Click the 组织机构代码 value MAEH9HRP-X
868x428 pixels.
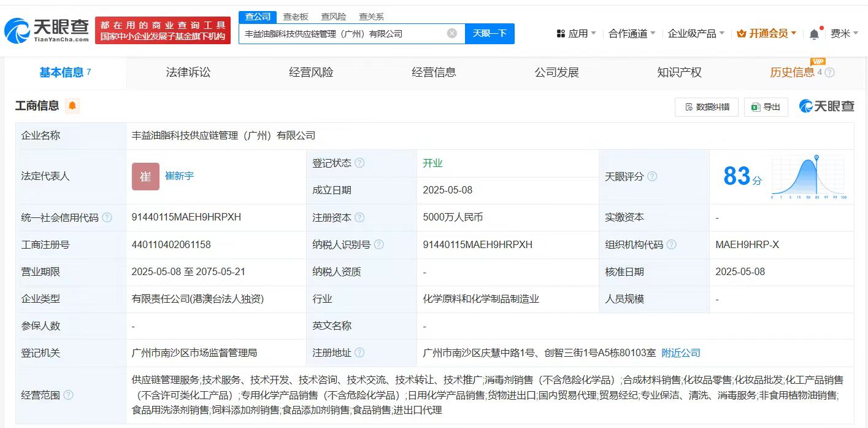[x=747, y=244]
